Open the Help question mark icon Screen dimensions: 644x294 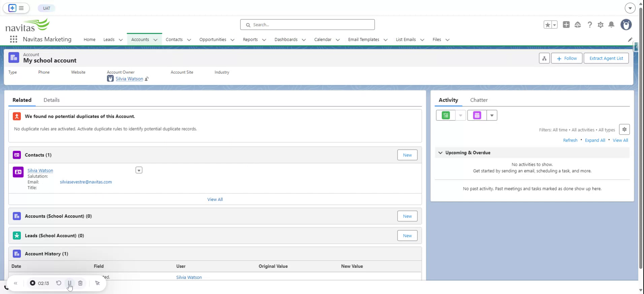point(589,25)
